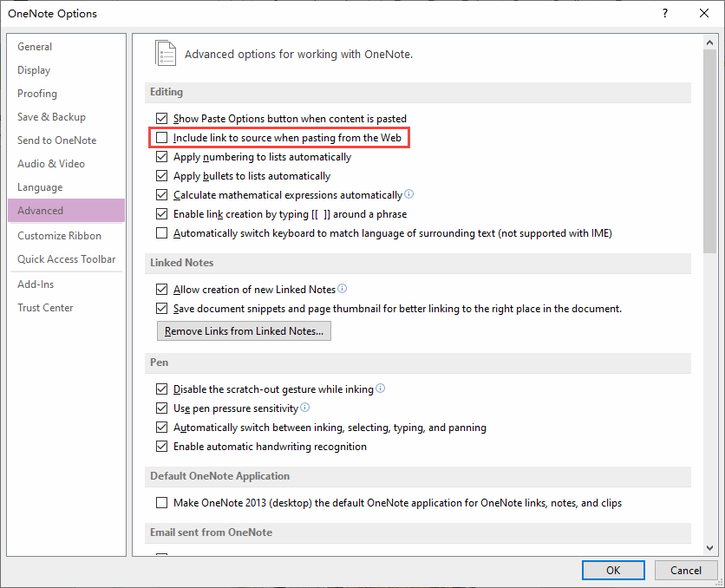Switch to the Add-Ins category
This screenshot has width=725, height=588.
[66, 284]
